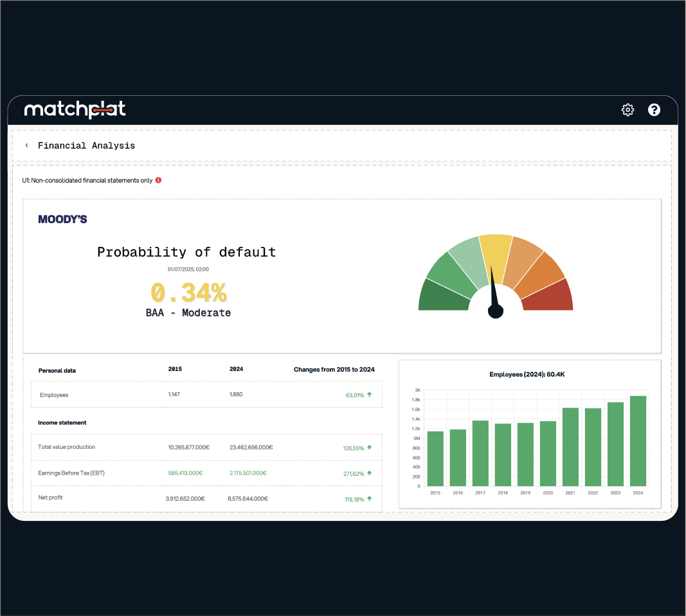Click the Moody's logo

[62, 219]
